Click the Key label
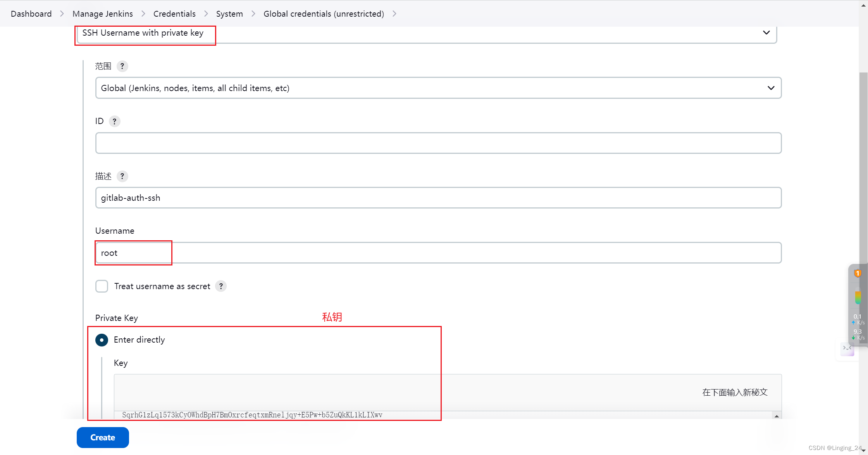Image resolution: width=868 pixels, height=455 pixels. point(121,363)
